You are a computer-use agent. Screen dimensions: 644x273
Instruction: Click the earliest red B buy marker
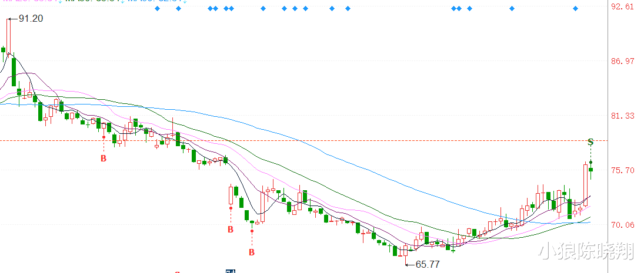click(104, 159)
